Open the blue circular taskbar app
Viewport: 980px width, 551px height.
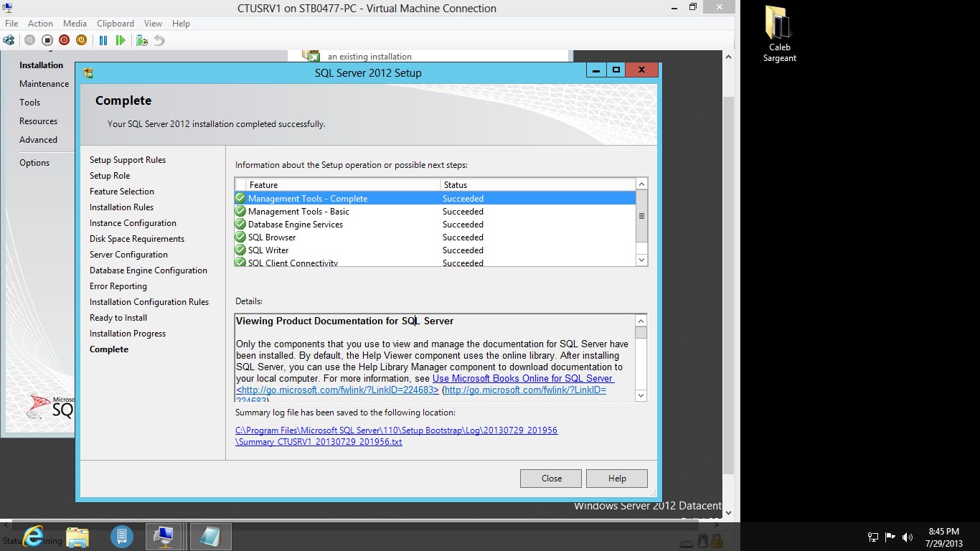click(122, 536)
